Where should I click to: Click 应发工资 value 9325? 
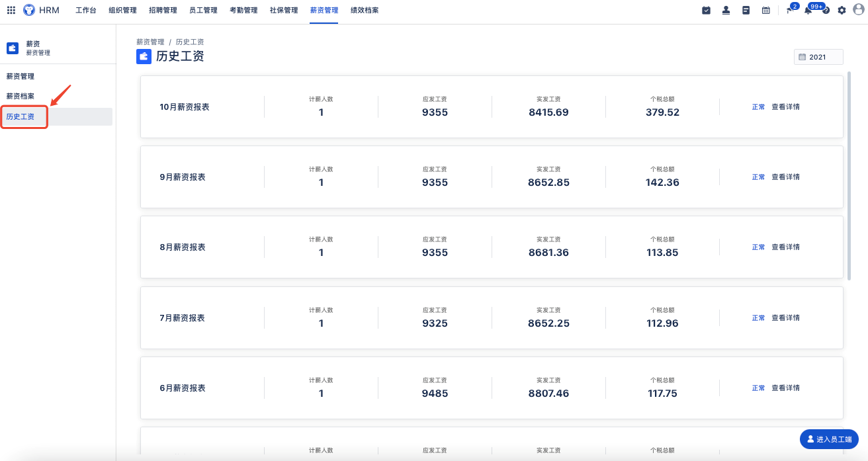pyautogui.click(x=435, y=323)
